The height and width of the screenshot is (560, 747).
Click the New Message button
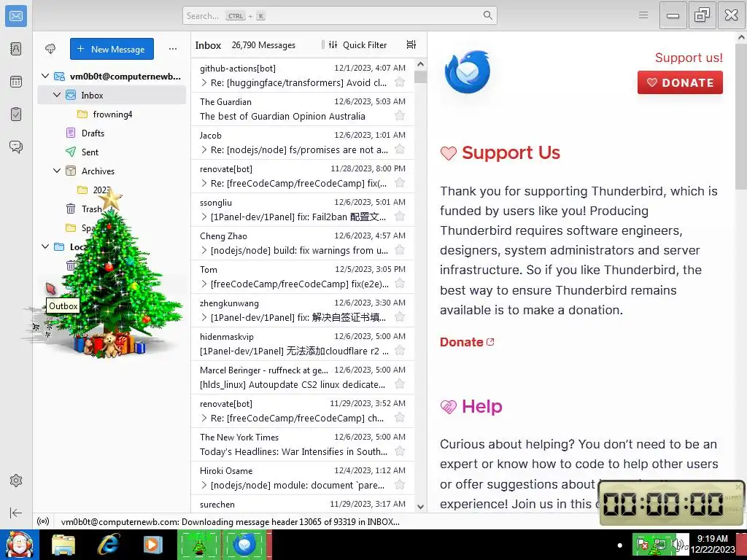tap(112, 49)
